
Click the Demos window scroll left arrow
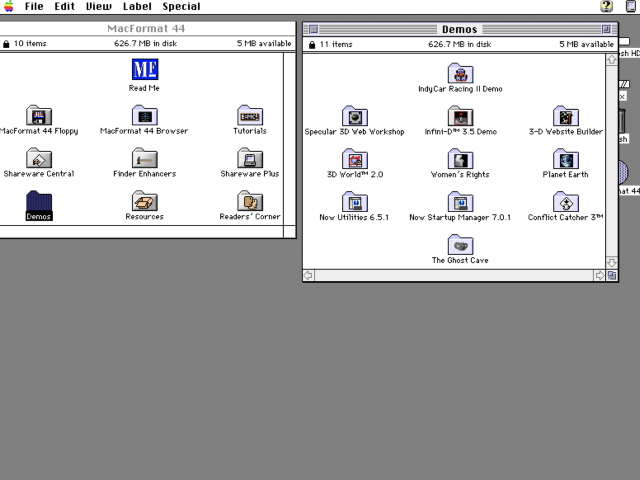(309, 276)
